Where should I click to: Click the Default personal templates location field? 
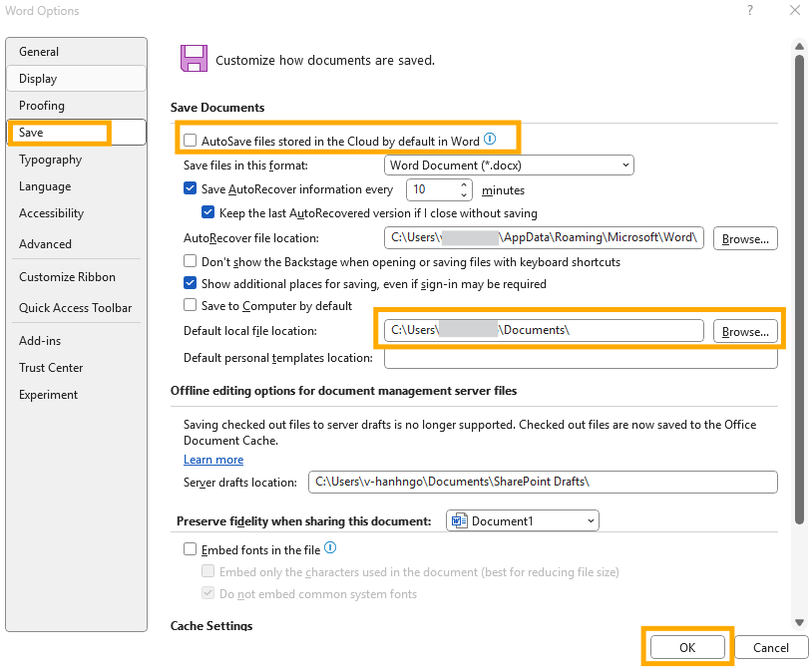581,359
